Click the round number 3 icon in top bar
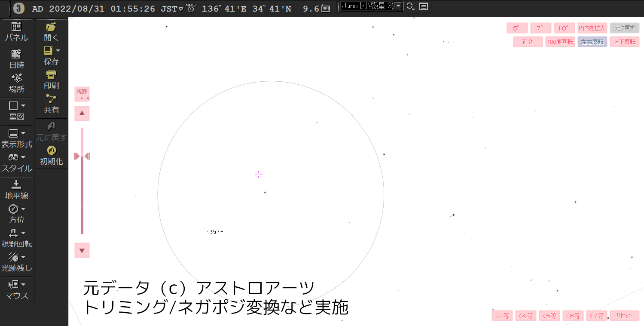The height and width of the screenshot is (326, 644). tap(19, 8)
